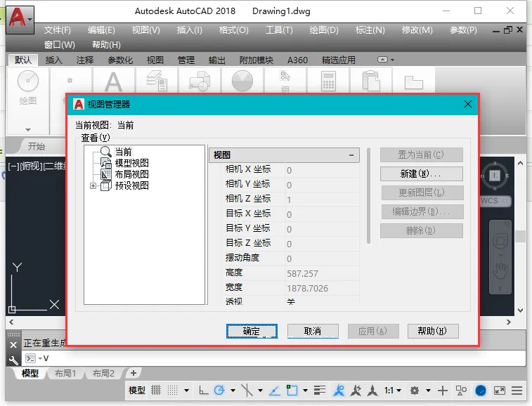
Task: Click clean screen icon in status bar
Action: coord(499,391)
